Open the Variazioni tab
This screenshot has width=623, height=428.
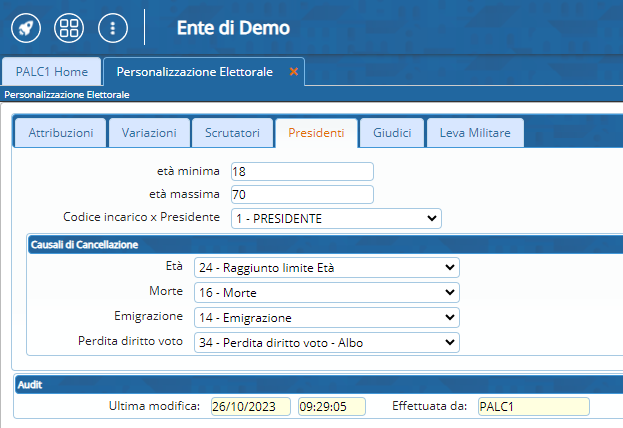click(149, 133)
